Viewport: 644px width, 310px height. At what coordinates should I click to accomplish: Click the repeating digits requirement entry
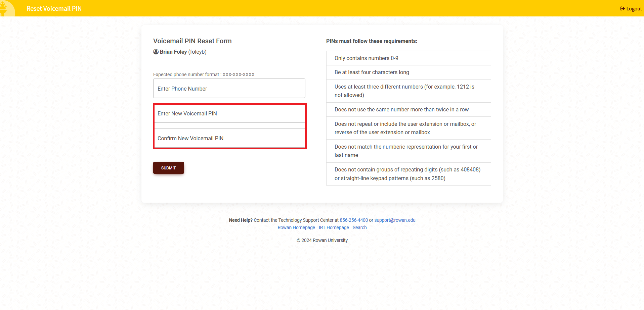(x=408, y=174)
